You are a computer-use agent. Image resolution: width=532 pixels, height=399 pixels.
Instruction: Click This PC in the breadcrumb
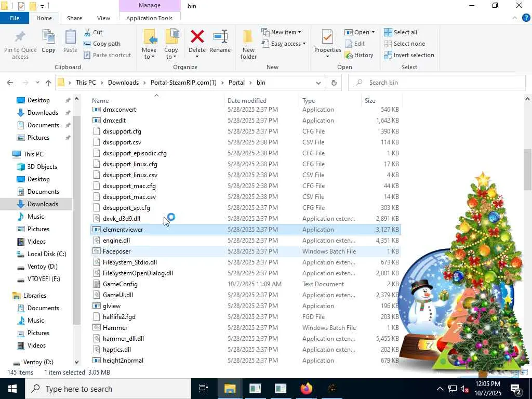[x=86, y=83]
